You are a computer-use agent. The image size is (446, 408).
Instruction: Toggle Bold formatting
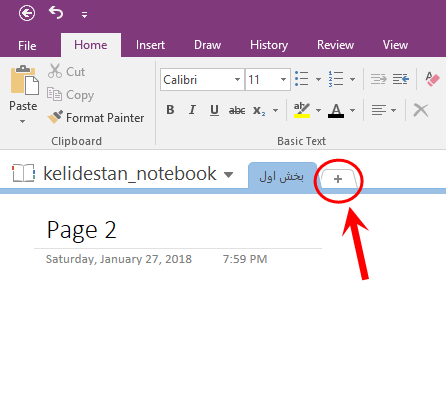tap(170, 110)
